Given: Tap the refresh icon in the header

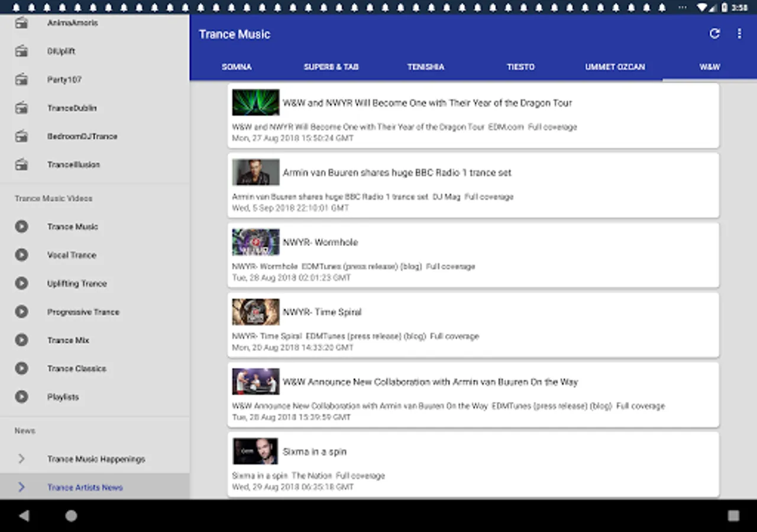Looking at the screenshot, I should click(x=714, y=34).
